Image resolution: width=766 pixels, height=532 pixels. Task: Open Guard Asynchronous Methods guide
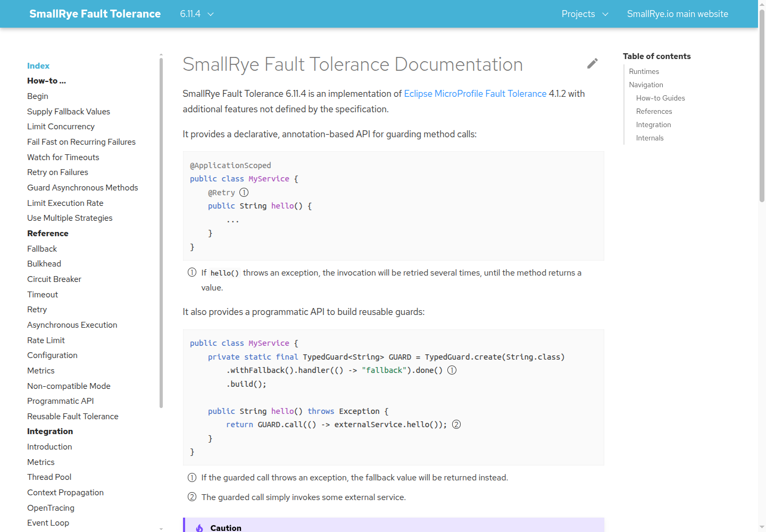pos(82,188)
